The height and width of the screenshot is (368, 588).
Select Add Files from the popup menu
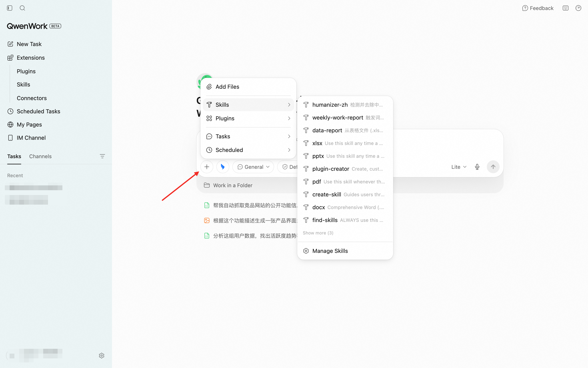[x=248, y=87]
